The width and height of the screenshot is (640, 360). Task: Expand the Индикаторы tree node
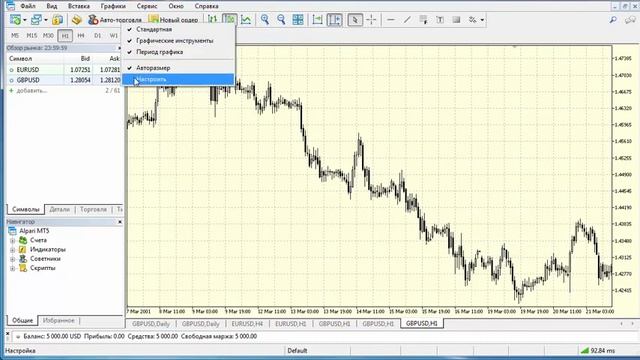[x=12, y=250]
